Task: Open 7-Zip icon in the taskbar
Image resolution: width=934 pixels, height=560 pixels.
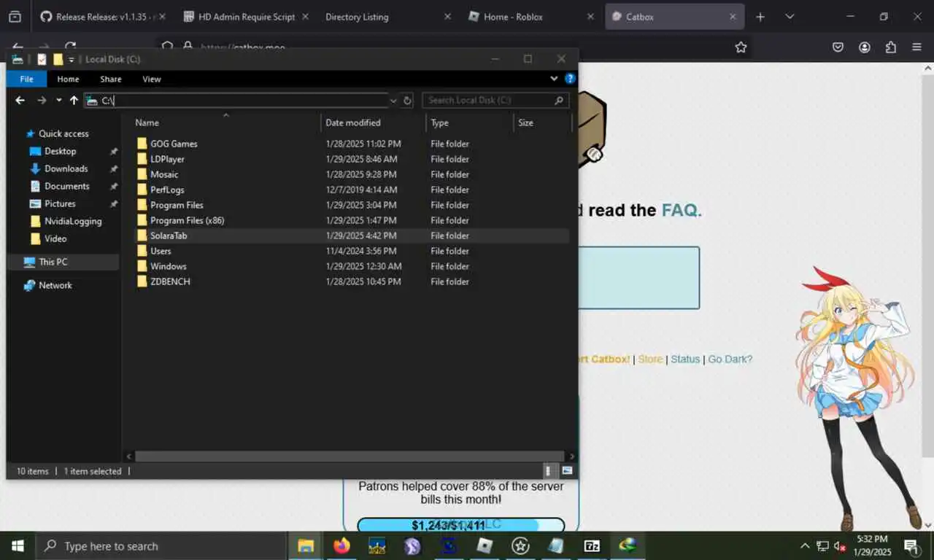Action: 592,545
